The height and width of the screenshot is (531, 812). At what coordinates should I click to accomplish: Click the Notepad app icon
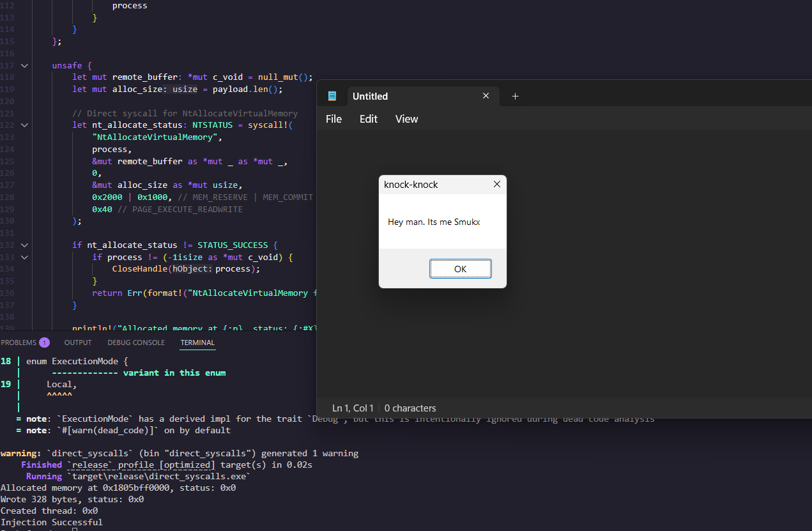[x=332, y=96]
